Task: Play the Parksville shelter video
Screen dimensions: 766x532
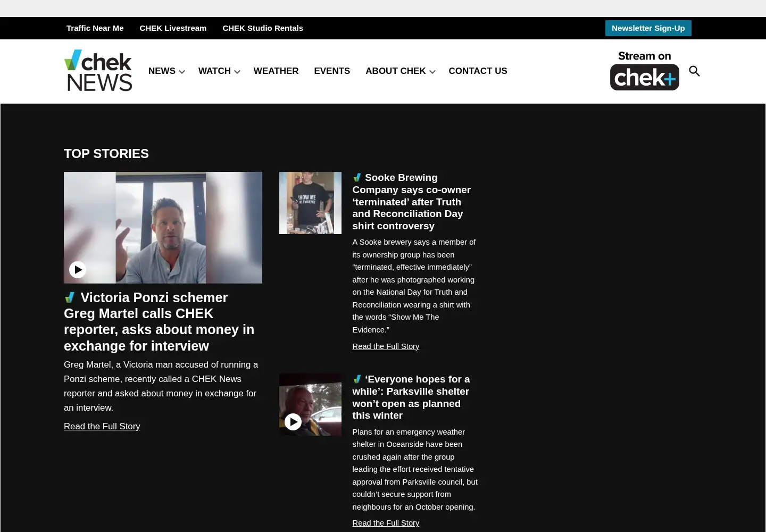Action: 293,422
